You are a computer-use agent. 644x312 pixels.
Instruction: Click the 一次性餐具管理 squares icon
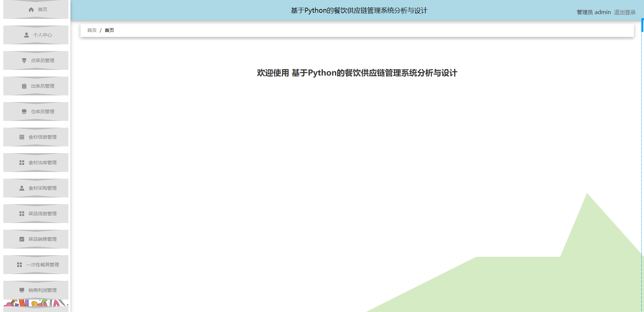tap(19, 265)
